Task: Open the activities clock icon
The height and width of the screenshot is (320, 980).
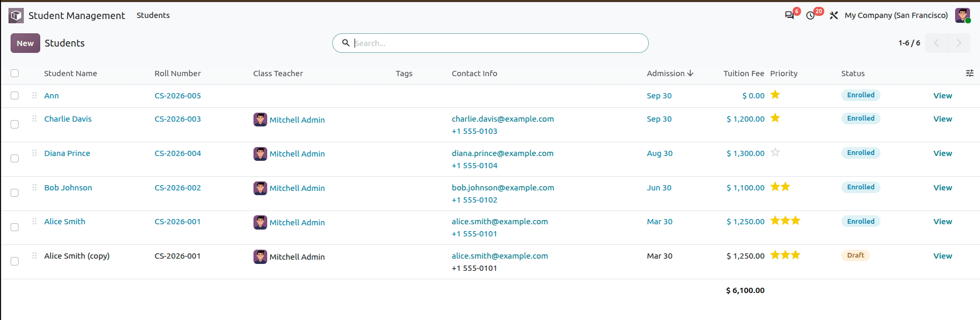Action: [810, 15]
